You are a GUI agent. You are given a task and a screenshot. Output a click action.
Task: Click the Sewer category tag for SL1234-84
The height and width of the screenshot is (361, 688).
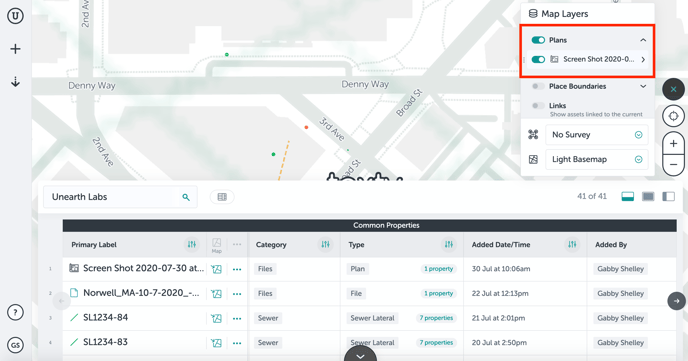tap(268, 318)
